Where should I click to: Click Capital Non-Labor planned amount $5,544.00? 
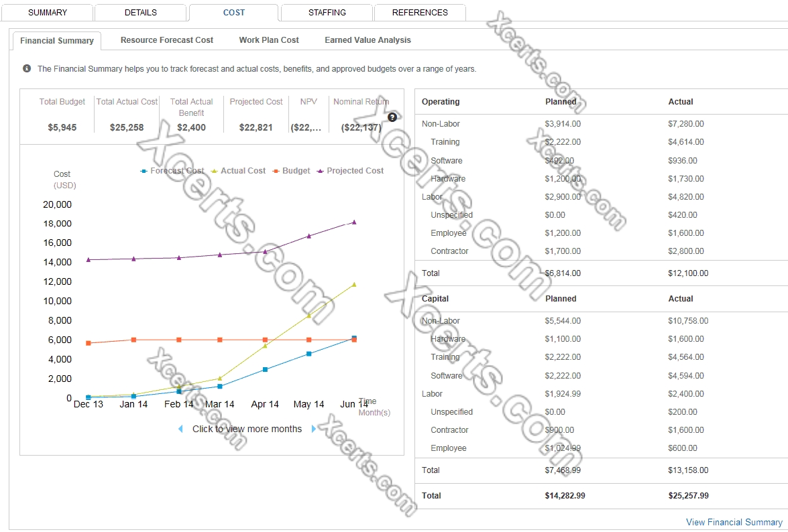coord(563,321)
